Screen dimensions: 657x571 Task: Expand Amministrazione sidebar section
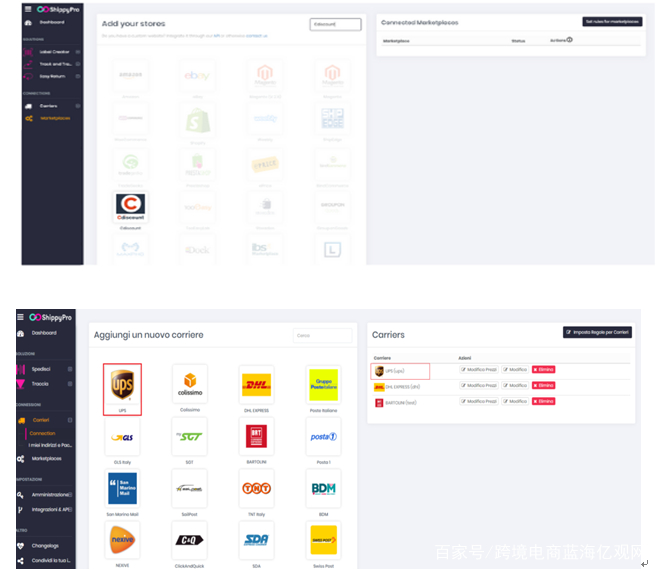click(70, 495)
